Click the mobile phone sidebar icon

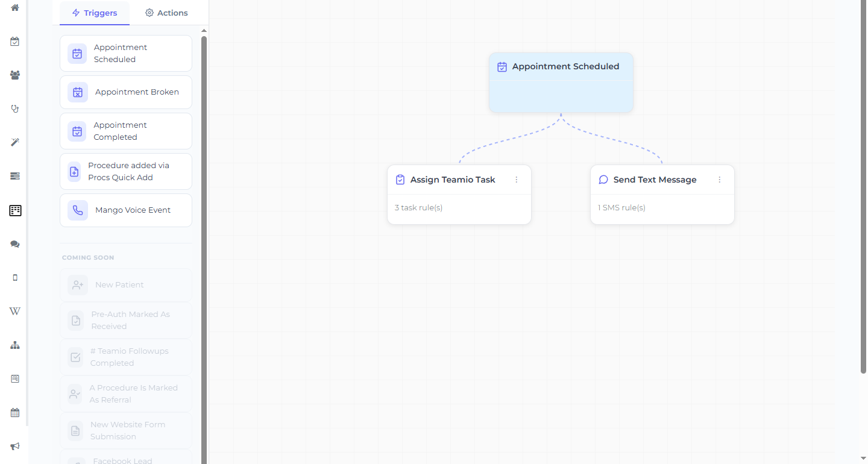click(15, 278)
